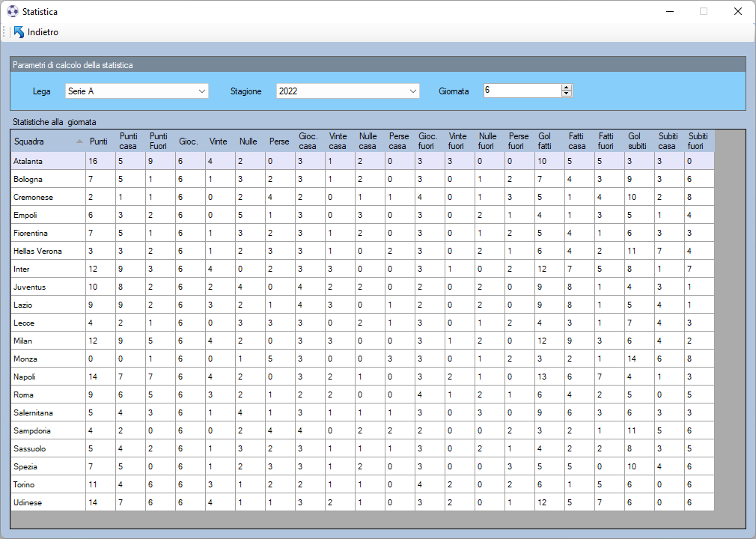Click the Gioc. fuori column header
The image size is (756, 539).
click(x=429, y=141)
